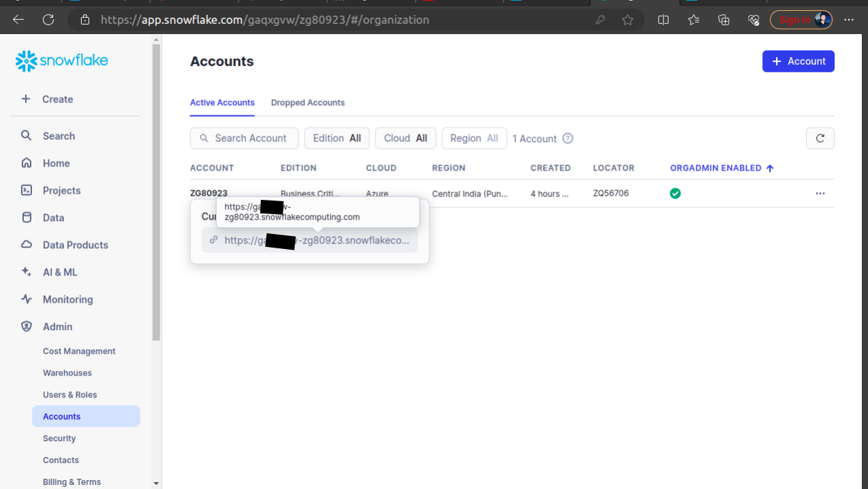Toggle ORGADMIN enabled status for ZG80923
Screen dimensions: 868x489
tap(675, 193)
